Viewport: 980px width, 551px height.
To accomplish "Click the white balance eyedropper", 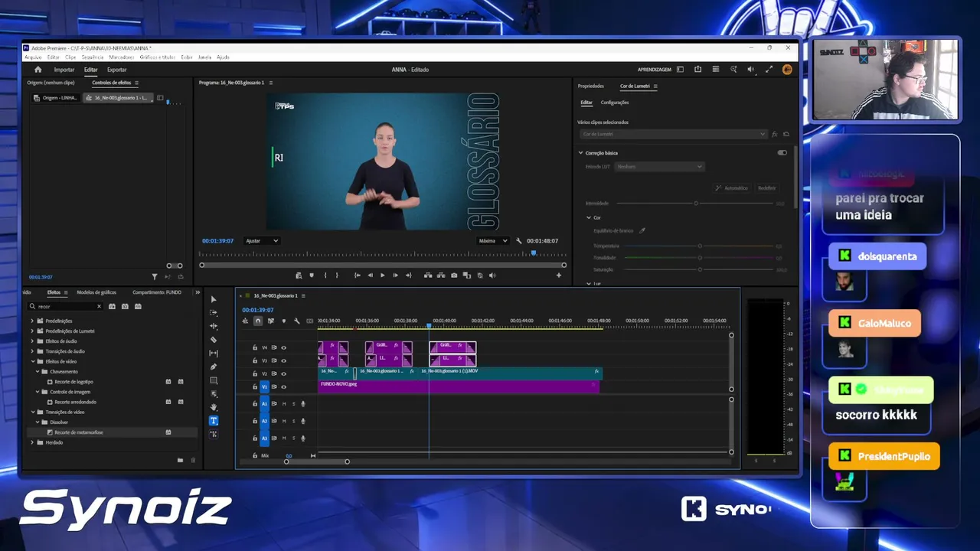I will [642, 230].
